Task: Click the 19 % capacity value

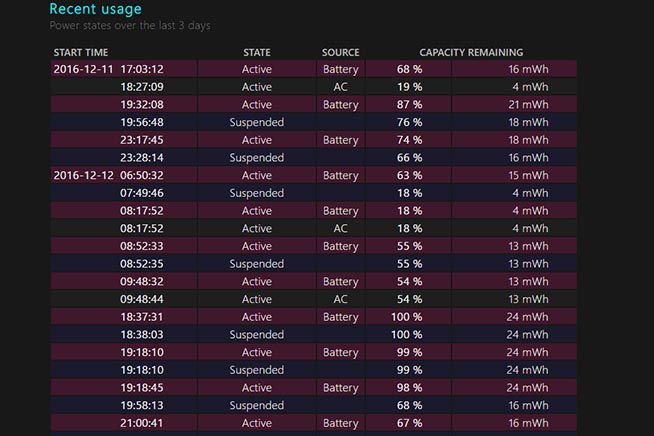Action: click(x=409, y=87)
